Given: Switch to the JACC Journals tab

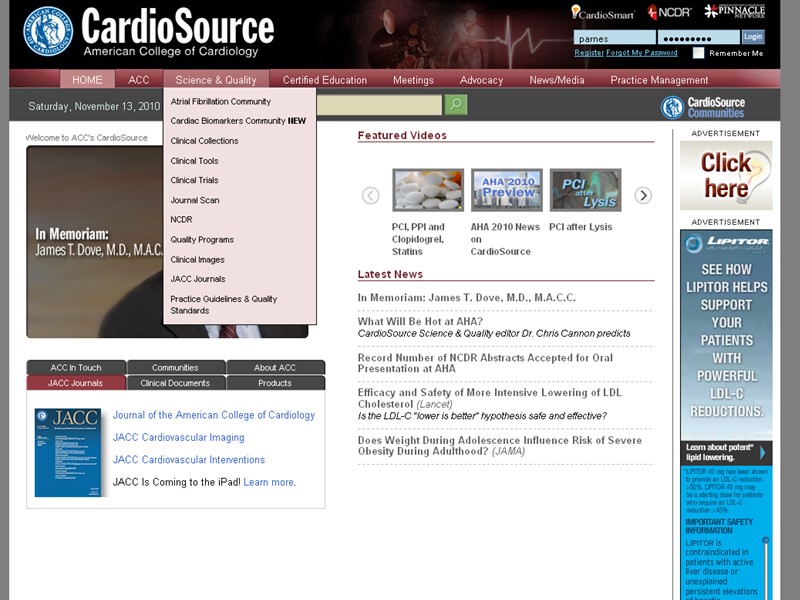Looking at the screenshot, I should coord(76,383).
